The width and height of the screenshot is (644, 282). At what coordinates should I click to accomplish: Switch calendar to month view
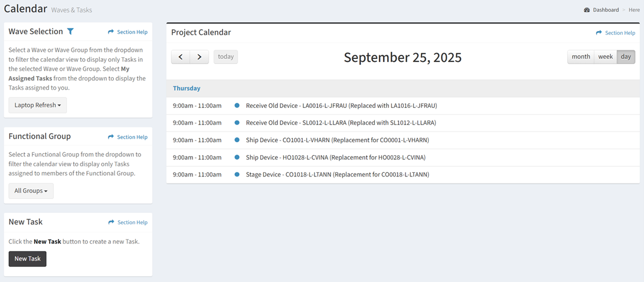[581, 57]
